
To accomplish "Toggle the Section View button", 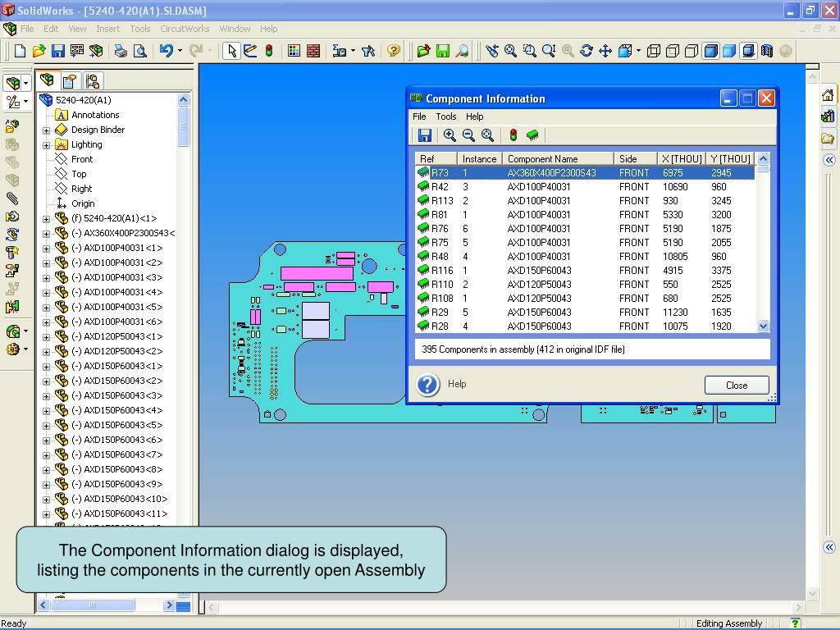I will [767, 51].
